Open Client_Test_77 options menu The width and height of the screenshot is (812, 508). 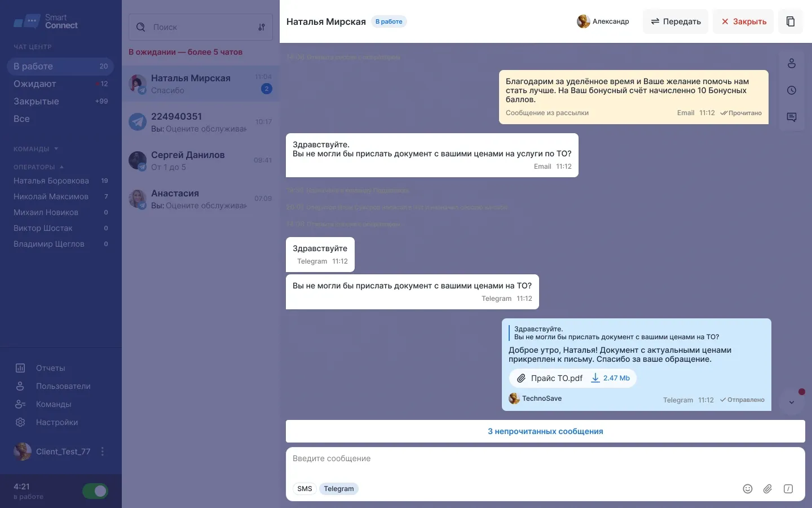[x=102, y=452]
